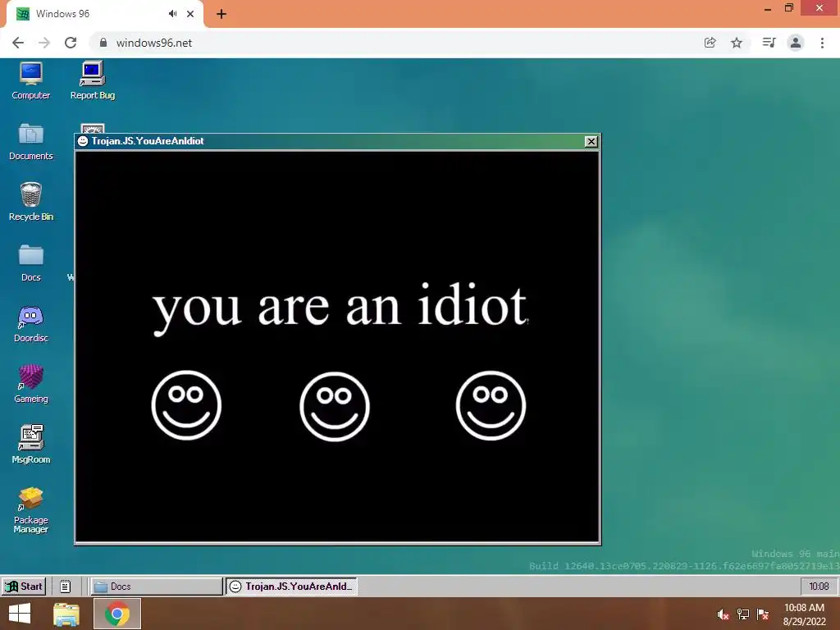This screenshot has height=630, width=840.
Task: Open the Package Manager icon
Action: click(30, 510)
